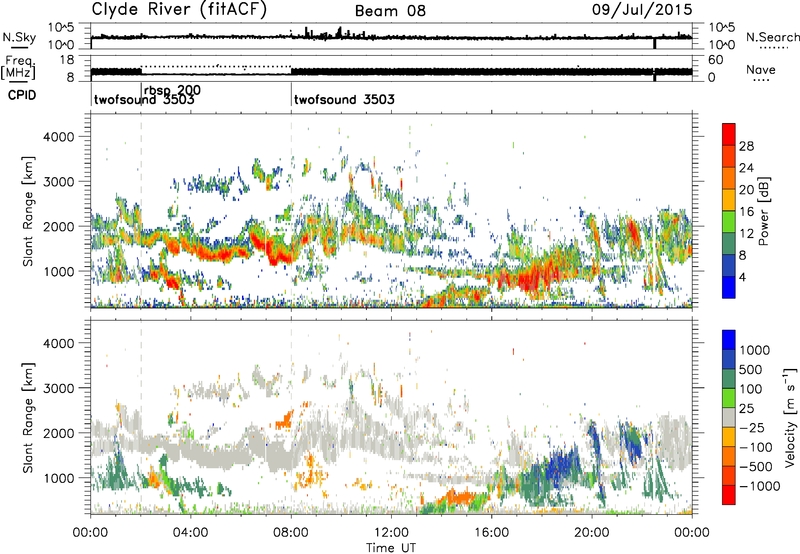Select the "Freq. [MHz]" axis label
Viewport: 800px width, 554px height.
click(x=18, y=68)
